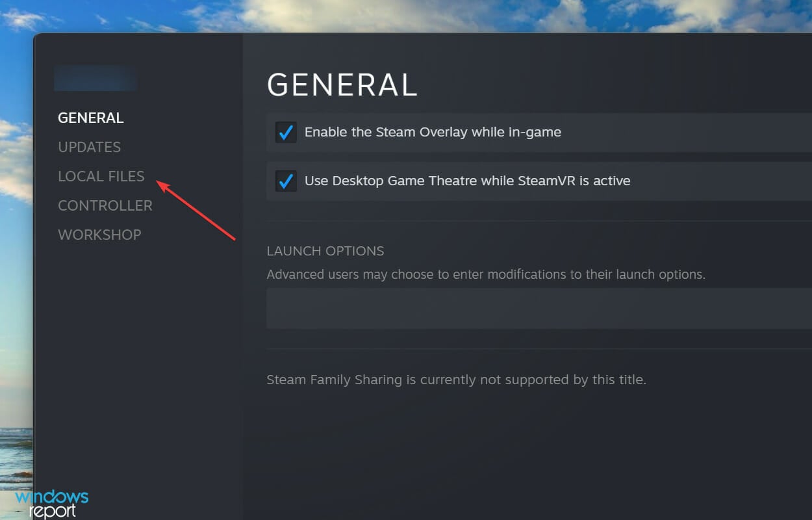Disable the Desktop Game Theatre checkbox
Image resolution: width=812 pixels, height=520 pixels.
pyautogui.click(x=286, y=181)
